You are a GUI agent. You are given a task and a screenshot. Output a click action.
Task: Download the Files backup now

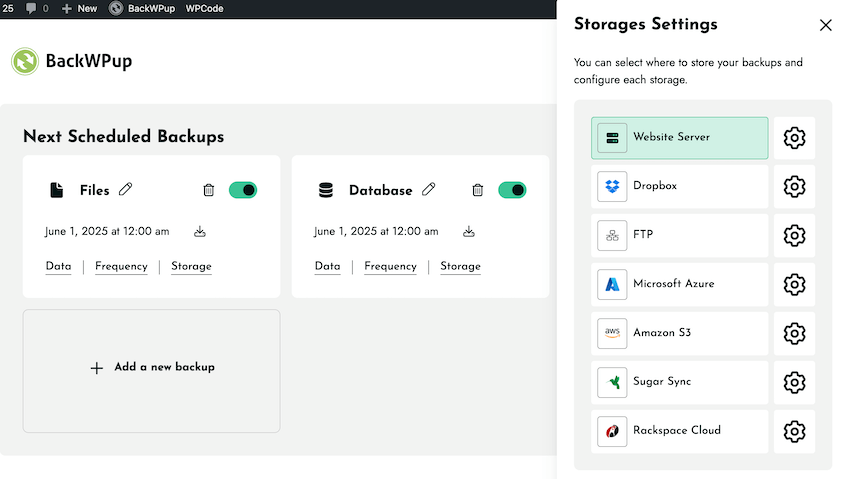(x=200, y=232)
